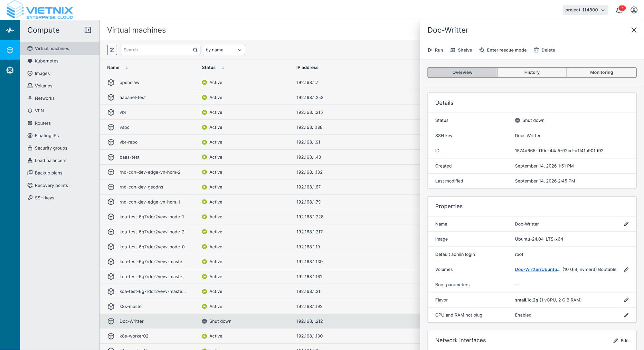This screenshot has width=644, height=350.
Task: Select koa-test-6g7rdqr2vevv-node-0 row
Action: [260, 247]
